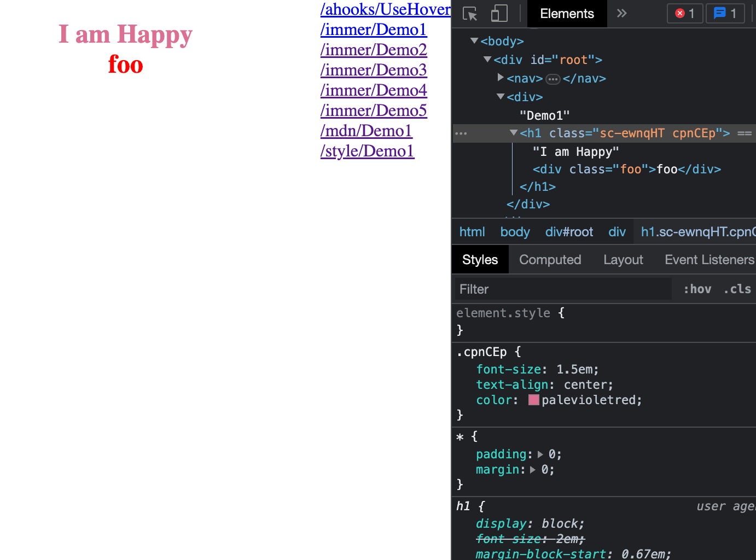Switch to the Computed tab
756x560 pixels.
(x=550, y=260)
